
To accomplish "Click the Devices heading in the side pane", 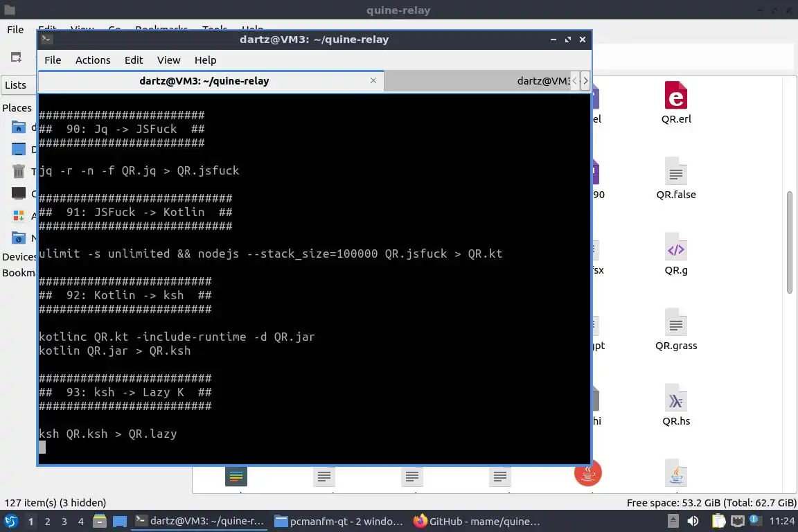I will [19, 256].
